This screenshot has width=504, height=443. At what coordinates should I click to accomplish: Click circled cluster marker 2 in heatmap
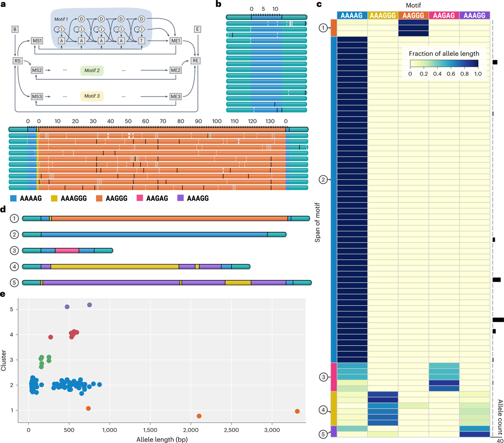pos(323,180)
